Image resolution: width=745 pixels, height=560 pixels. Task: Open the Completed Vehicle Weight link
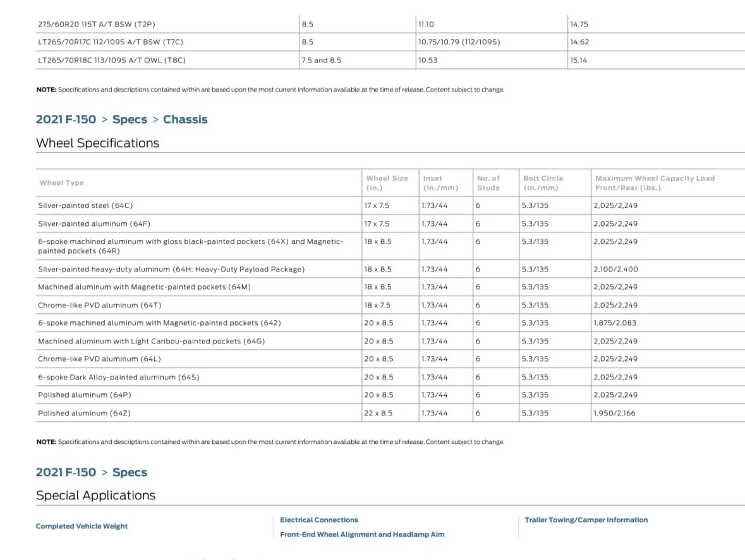82,526
